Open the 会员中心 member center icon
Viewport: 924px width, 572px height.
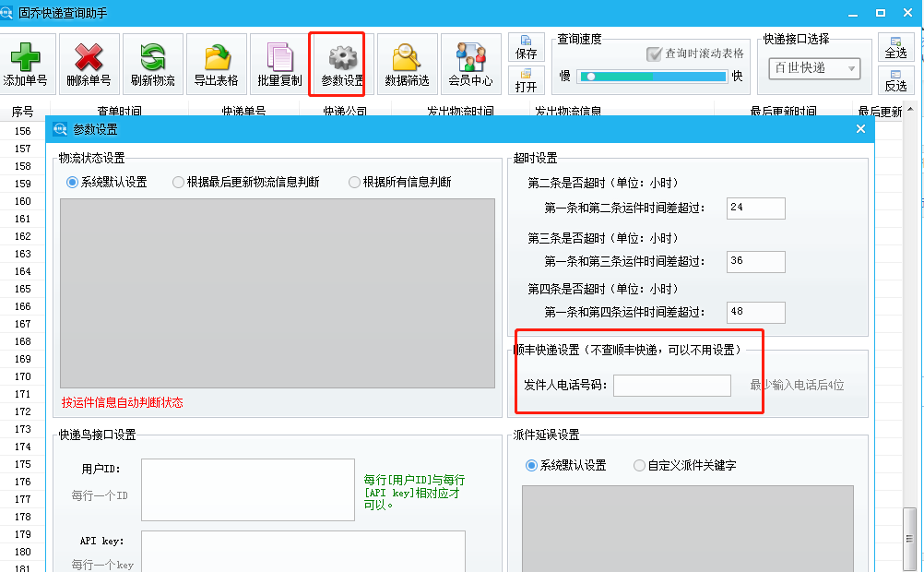470,57
